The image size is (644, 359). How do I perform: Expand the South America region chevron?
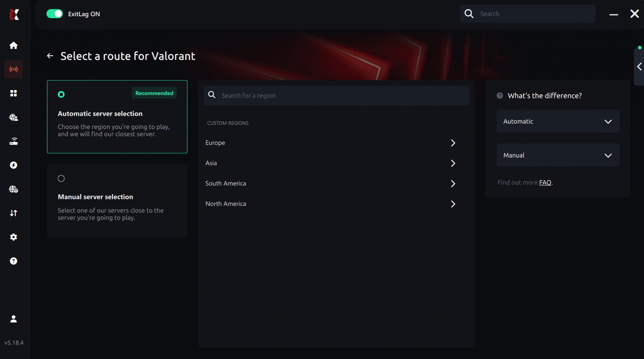[x=453, y=184]
